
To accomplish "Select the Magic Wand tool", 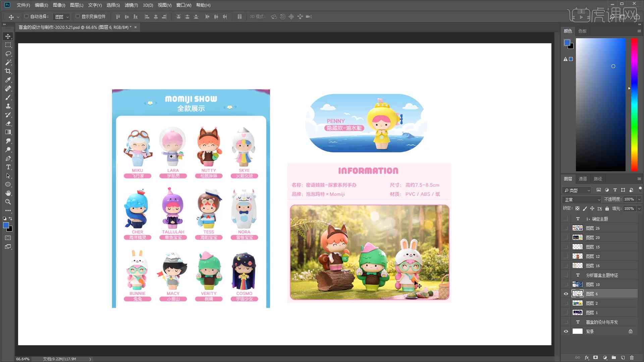I will [8, 62].
